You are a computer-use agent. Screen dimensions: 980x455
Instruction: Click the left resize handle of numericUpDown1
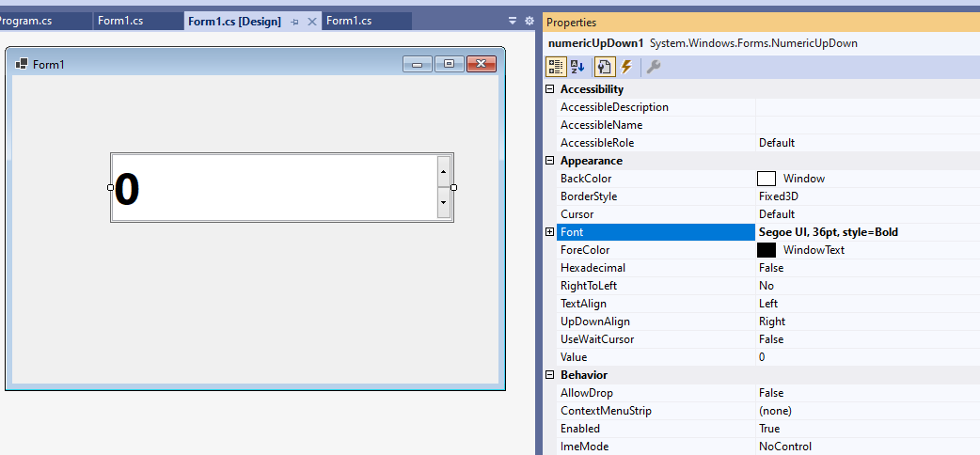[x=111, y=187]
